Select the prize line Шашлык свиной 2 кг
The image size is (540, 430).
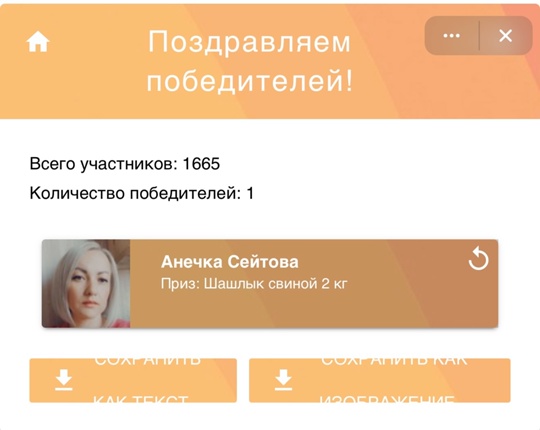(x=254, y=284)
